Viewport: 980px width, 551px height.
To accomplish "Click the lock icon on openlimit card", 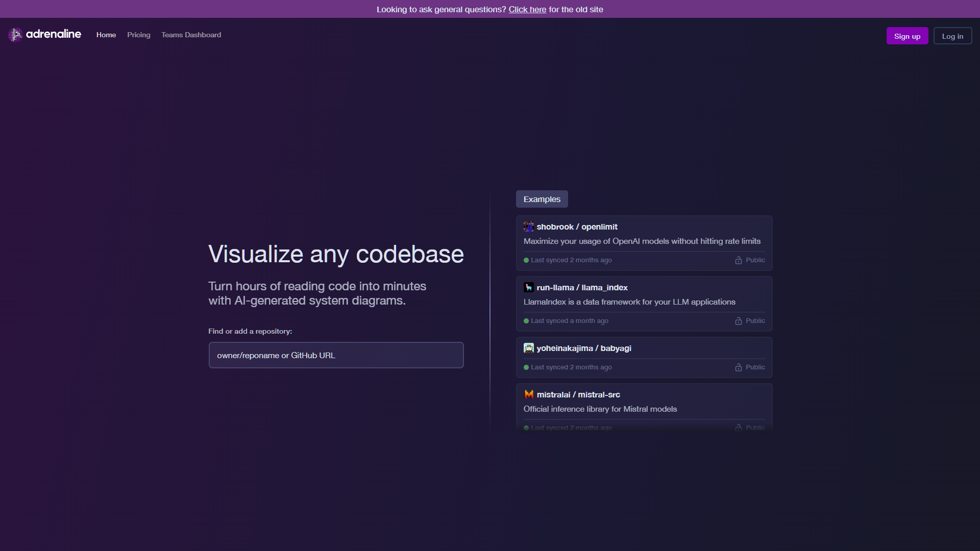I will [738, 260].
